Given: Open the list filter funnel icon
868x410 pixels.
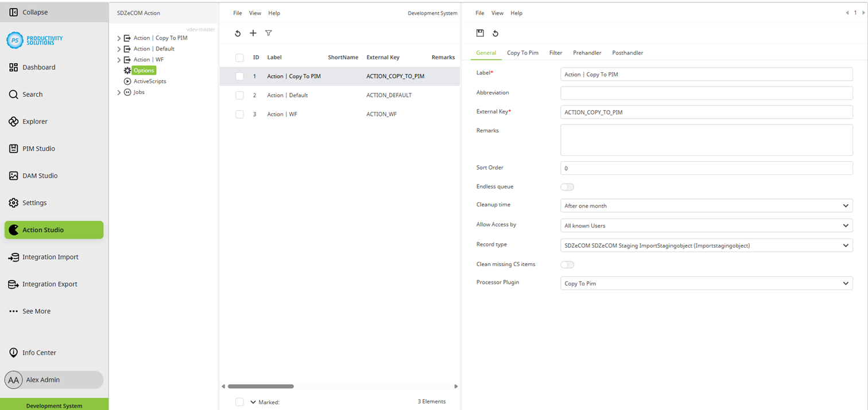Looking at the screenshot, I should tap(268, 33).
